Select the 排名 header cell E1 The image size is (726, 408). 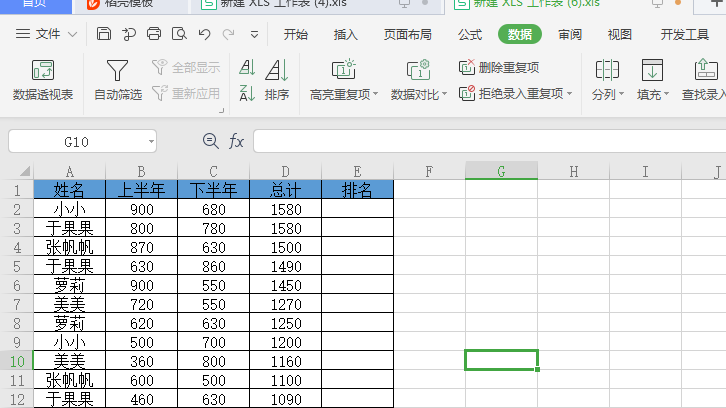pos(357,189)
